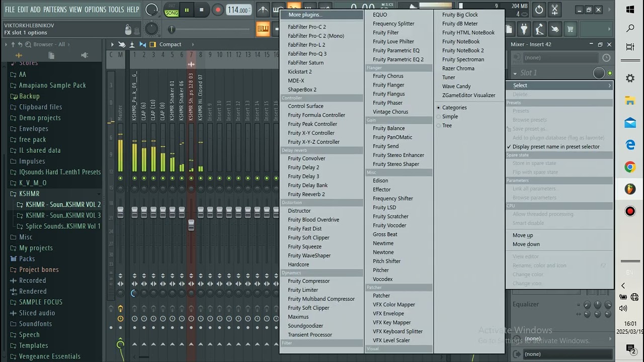This screenshot has width=644, height=362.
Task: Toggle the metronome icon in toolbar
Action: pyautogui.click(x=263, y=10)
